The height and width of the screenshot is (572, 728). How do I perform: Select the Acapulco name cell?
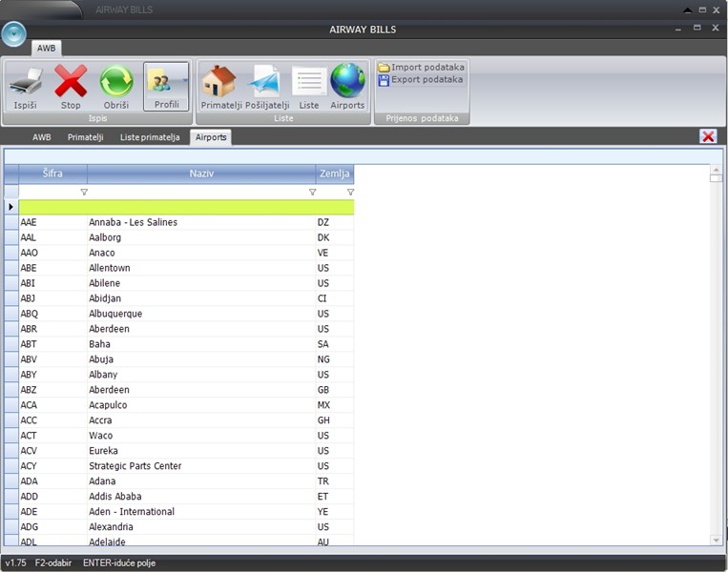[201, 405]
